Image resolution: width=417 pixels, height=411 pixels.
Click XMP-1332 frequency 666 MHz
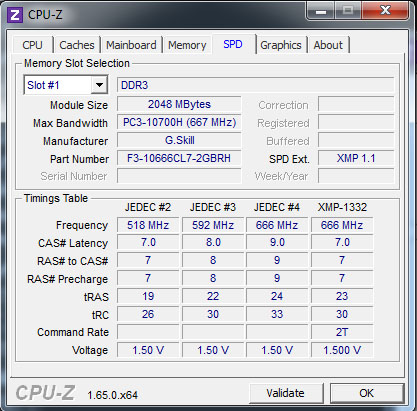click(342, 225)
